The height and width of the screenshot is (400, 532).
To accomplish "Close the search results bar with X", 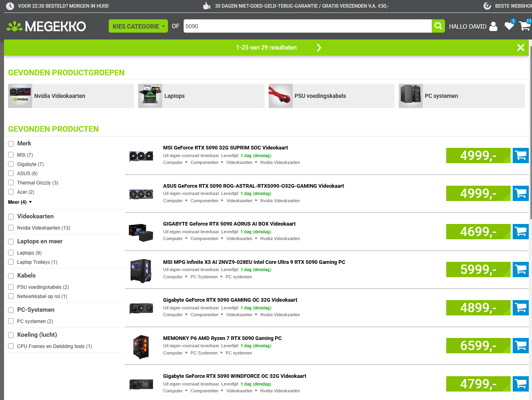I will (521, 48).
